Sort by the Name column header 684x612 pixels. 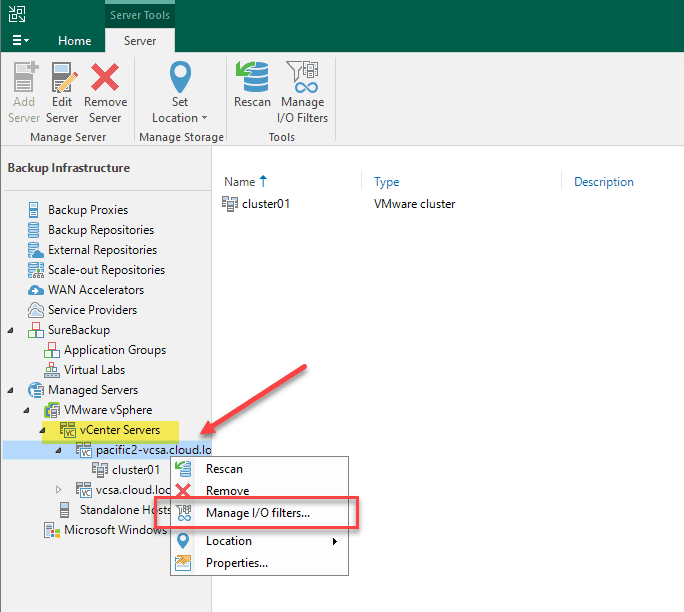[x=240, y=182]
